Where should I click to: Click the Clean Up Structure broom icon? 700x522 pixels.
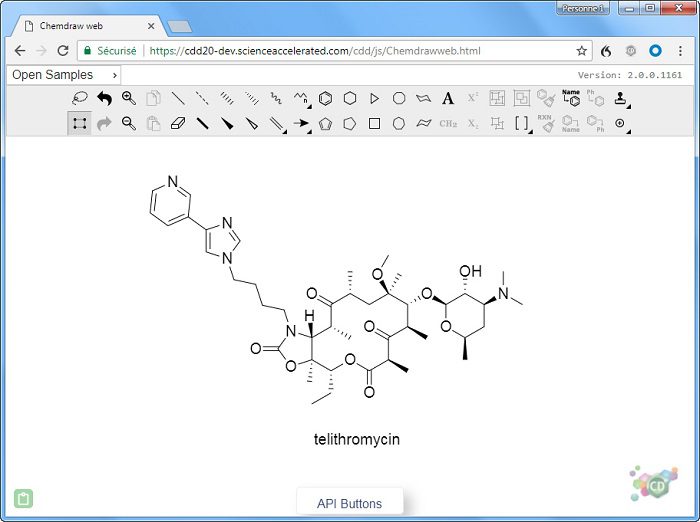[x=546, y=98]
